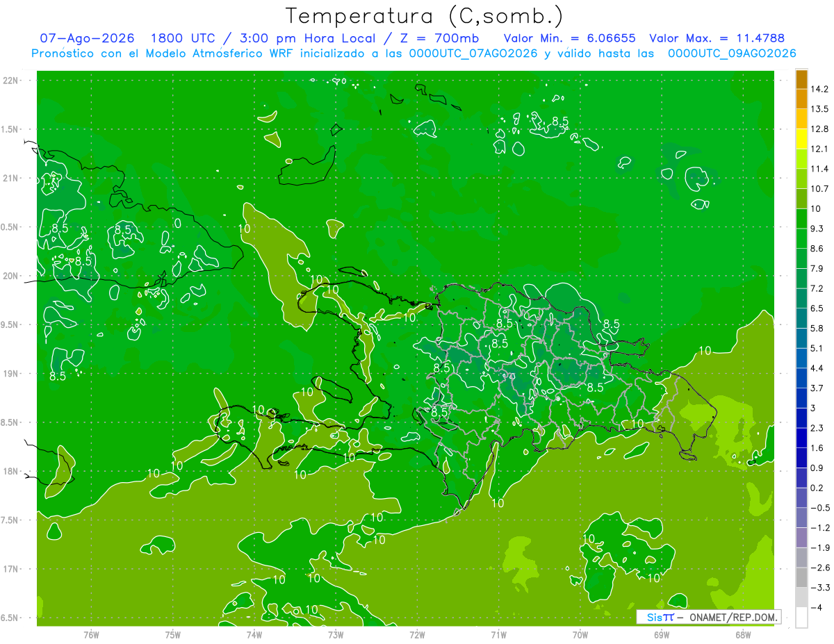Click the "21N" latitude axis label
This screenshot has height=644, width=834.
tap(11, 179)
